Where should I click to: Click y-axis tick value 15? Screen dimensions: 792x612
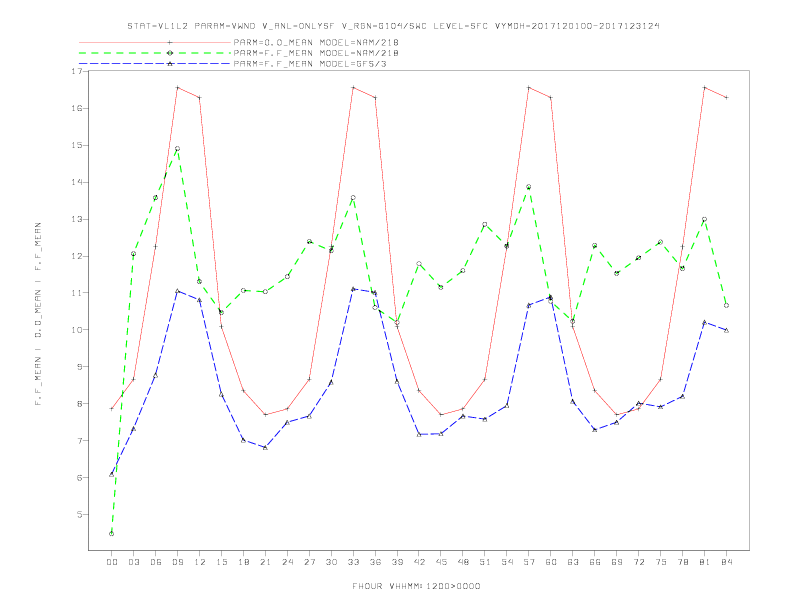[x=77, y=145]
